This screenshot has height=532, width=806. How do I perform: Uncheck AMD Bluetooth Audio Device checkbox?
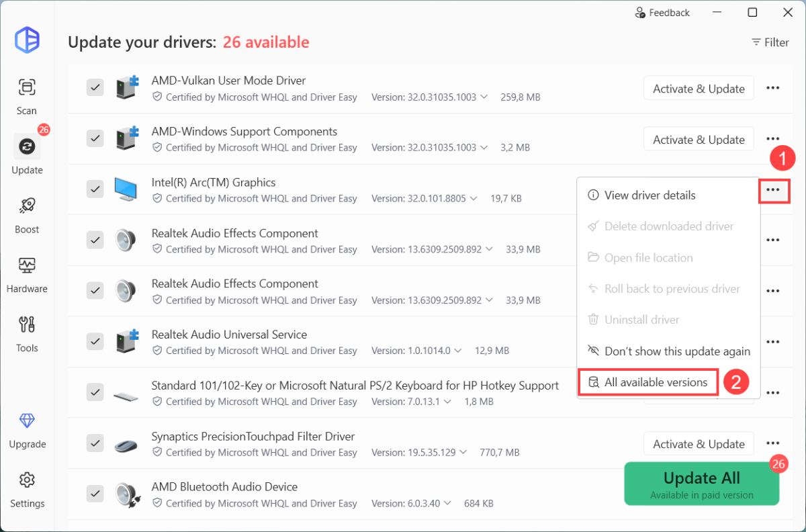pos(95,494)
